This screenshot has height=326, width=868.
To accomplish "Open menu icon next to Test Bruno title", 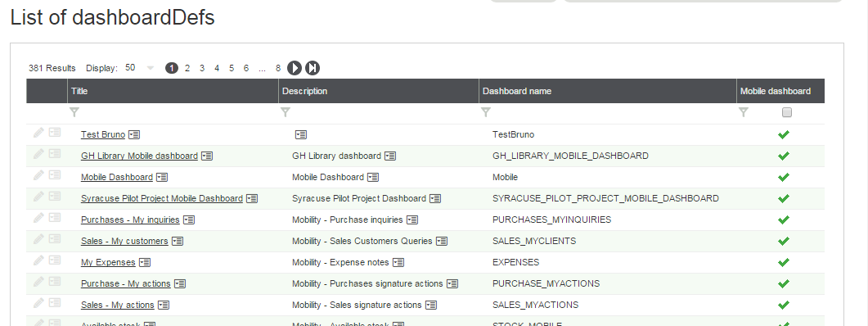I will [134, 134].
